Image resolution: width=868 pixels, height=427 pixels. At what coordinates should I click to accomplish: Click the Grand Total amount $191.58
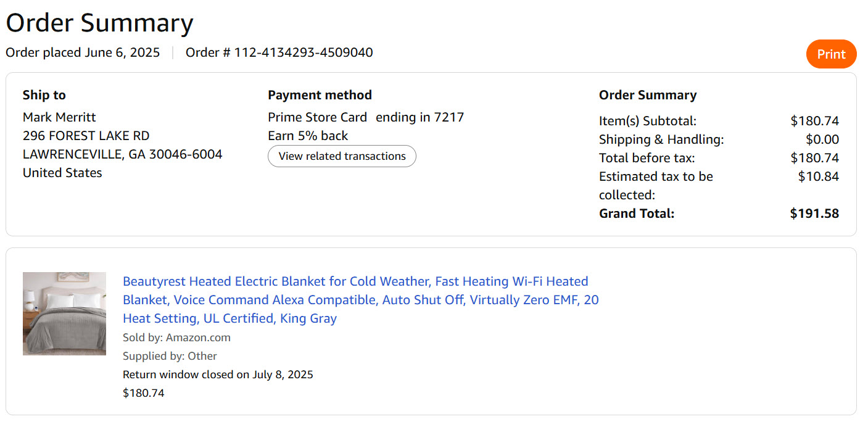pyautogui.click(x=814, y=213)
